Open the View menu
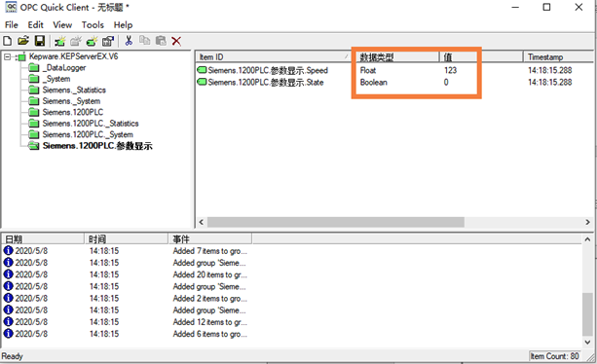 point(62,24)
